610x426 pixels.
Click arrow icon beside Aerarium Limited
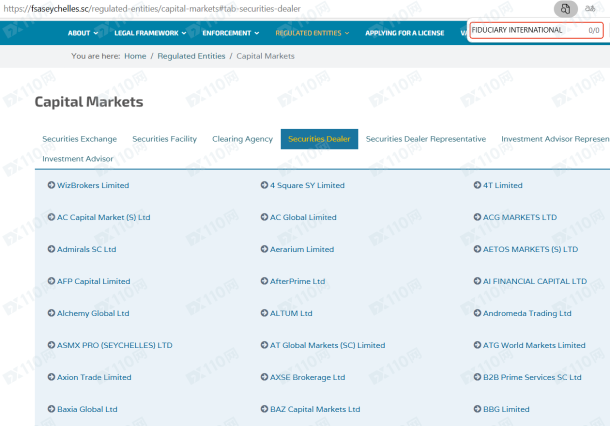tap(264, 249)
